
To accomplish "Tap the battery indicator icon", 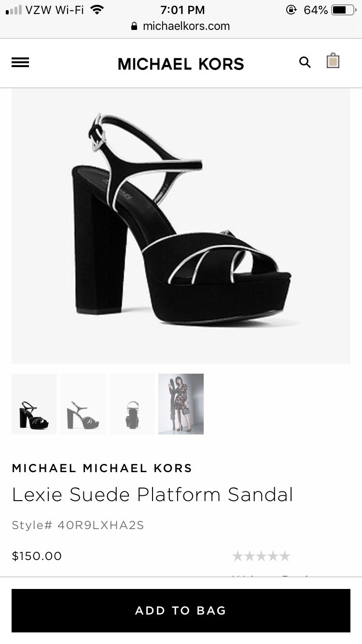I will click(x=344, y=10).
